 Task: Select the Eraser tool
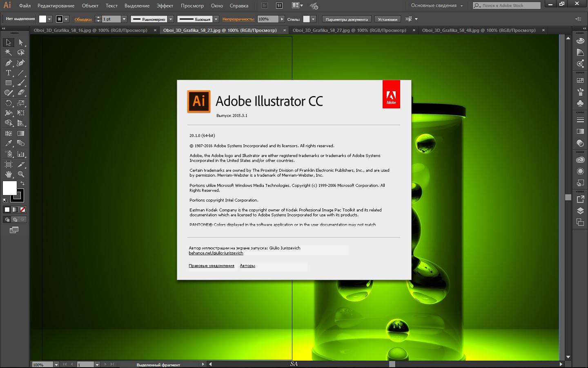21,93
